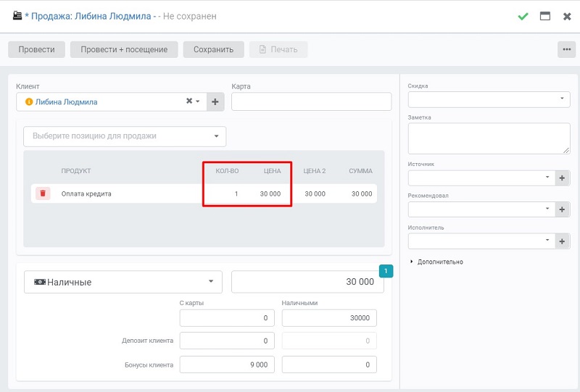
Task: Open the three-dots more options button
Action: (x=566, y=49)
